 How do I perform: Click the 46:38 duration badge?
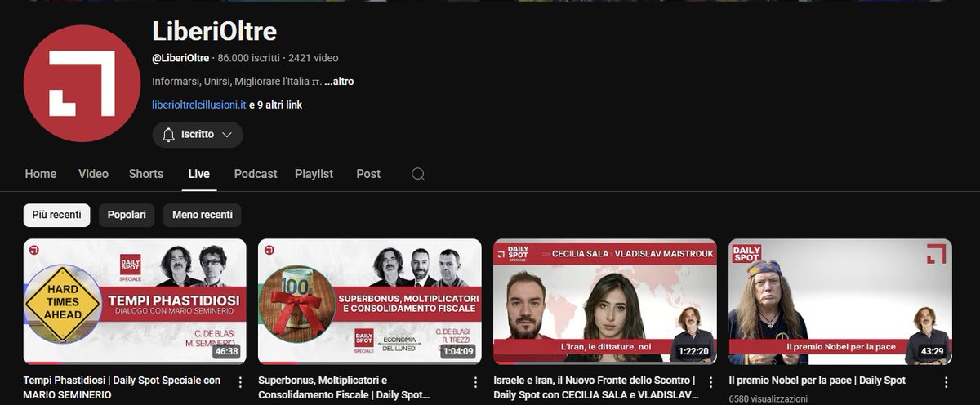[226, 352]
